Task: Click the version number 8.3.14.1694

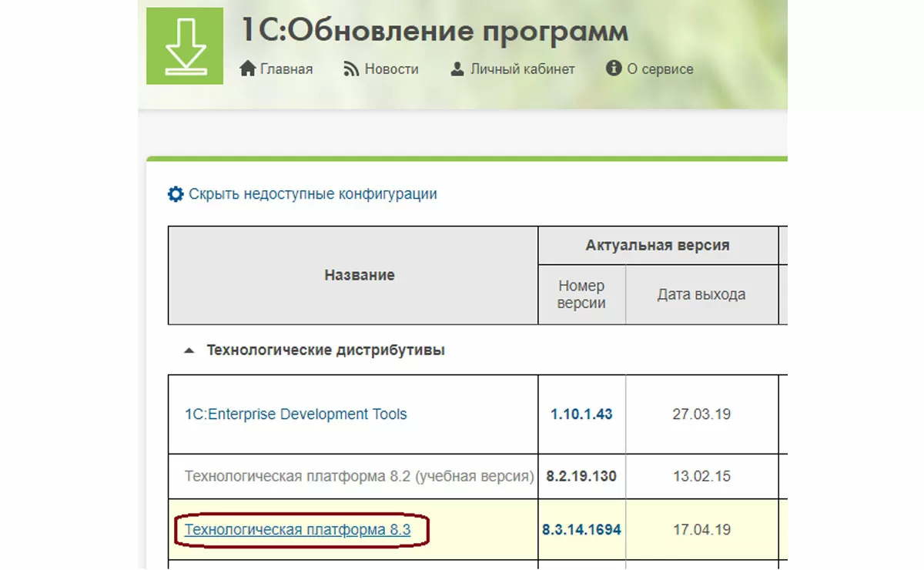Action: pos(581,530)
